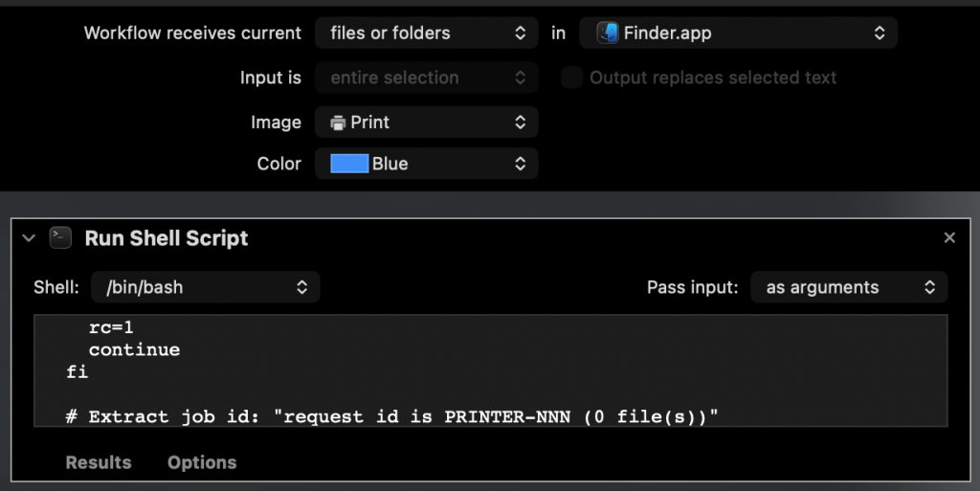Click the entire selection dropdown
Screen dimensions: 980x491
426,78
